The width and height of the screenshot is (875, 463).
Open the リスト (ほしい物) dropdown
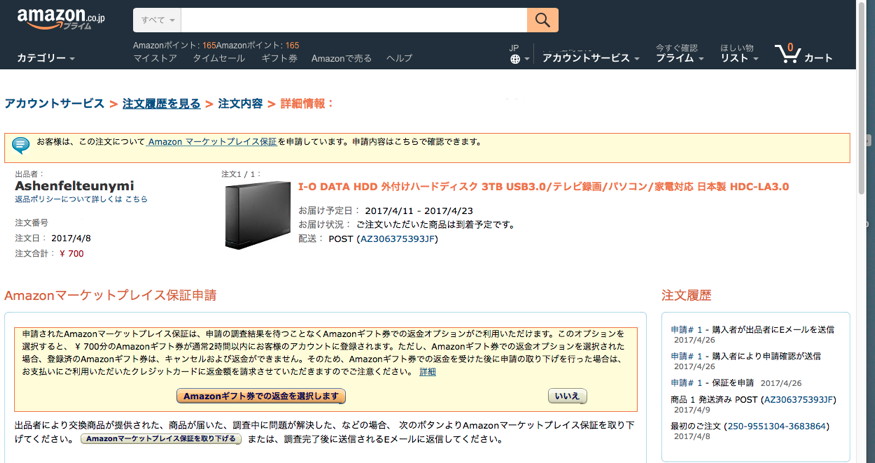pyautogui.click(x=739, y=58)
